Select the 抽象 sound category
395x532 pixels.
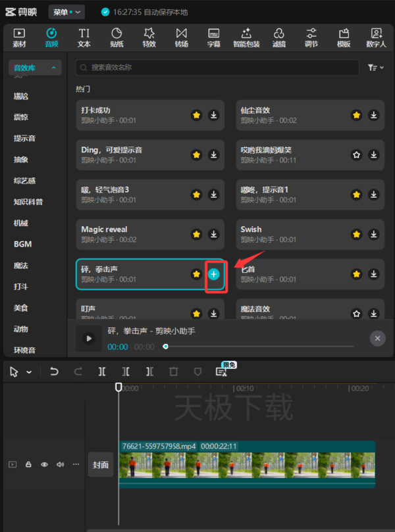point(21,159)
